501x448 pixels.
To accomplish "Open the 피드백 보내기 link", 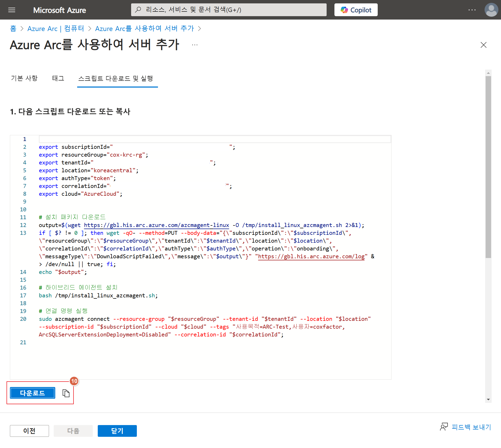I will [471, 427].
